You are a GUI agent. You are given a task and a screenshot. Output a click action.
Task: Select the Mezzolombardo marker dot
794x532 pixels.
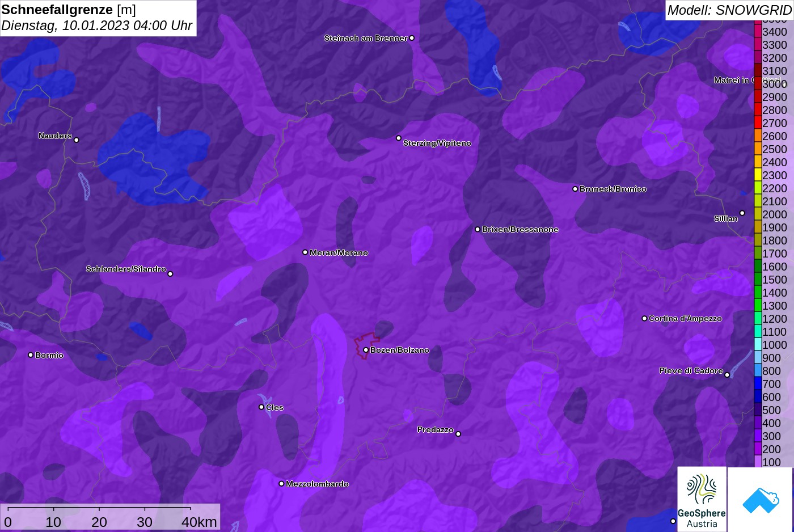[x=281, y=484]
